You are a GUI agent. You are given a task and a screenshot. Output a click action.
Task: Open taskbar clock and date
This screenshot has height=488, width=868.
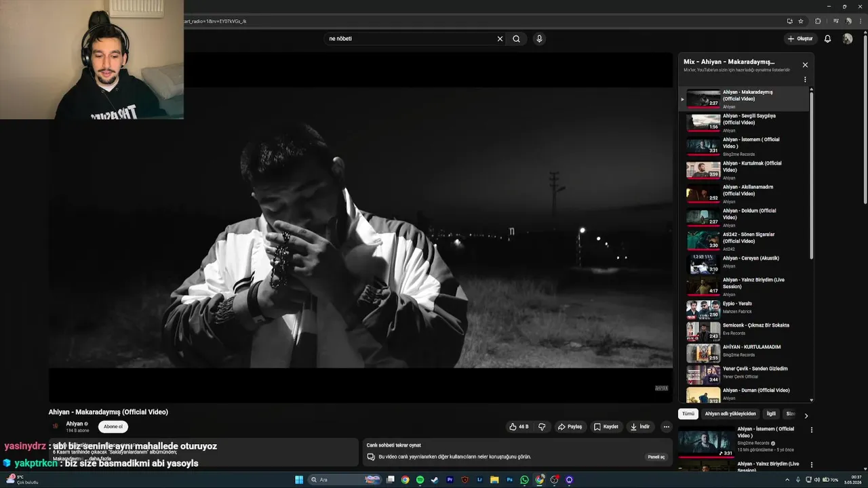(853, 480)
